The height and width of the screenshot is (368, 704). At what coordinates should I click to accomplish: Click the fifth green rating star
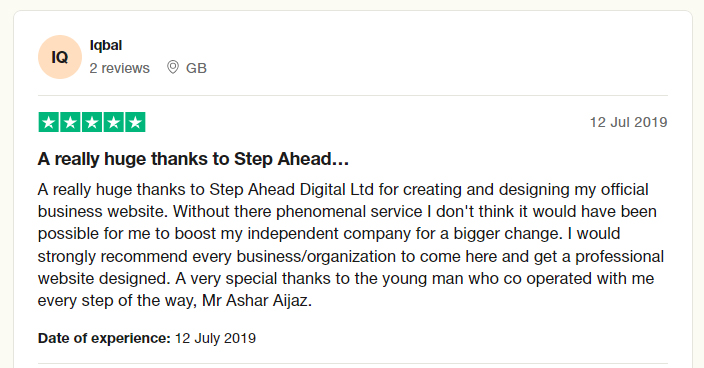coord(135,122)
